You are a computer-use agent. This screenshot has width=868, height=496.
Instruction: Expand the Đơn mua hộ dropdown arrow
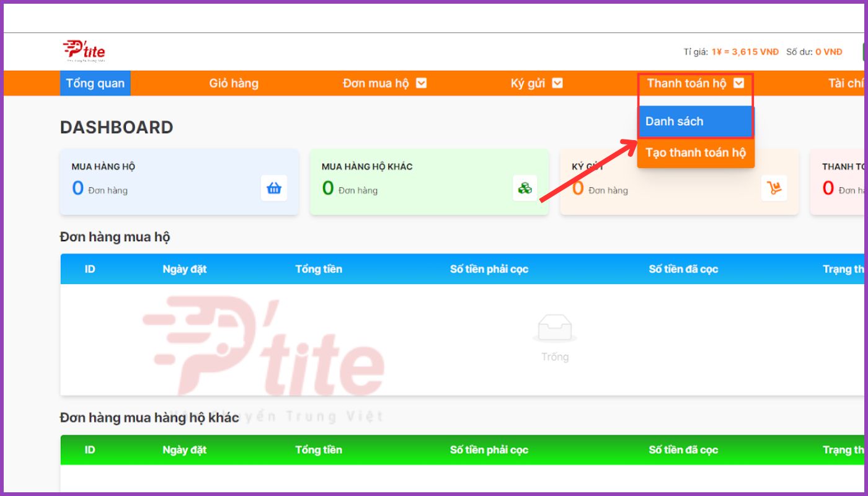pos(422,83)
